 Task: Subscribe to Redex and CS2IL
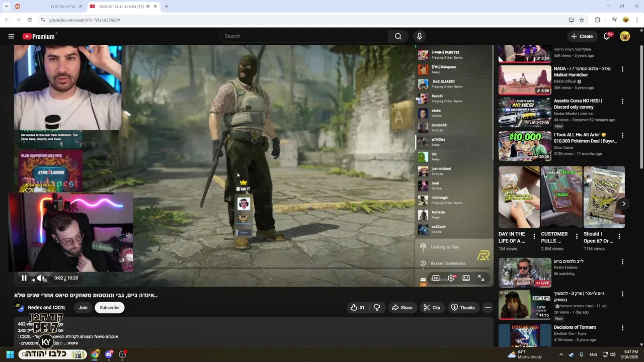(109, 308)
